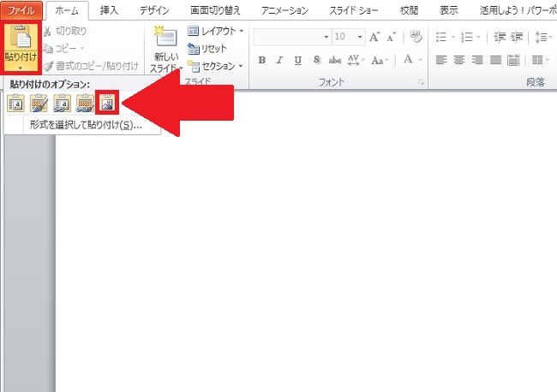Open character spacing AV dropdown
The width and height of the screenshot is (557, 392).
coord(356,60)
